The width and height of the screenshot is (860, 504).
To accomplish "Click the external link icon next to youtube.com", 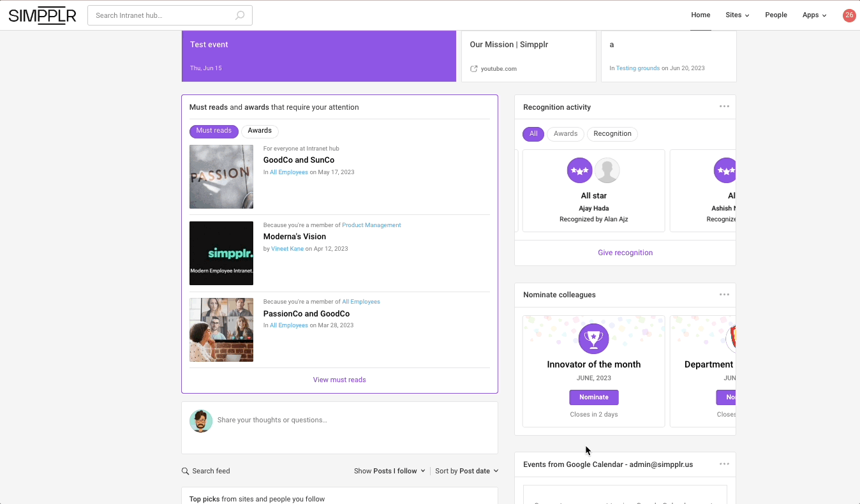I will [x=474, y=68].
